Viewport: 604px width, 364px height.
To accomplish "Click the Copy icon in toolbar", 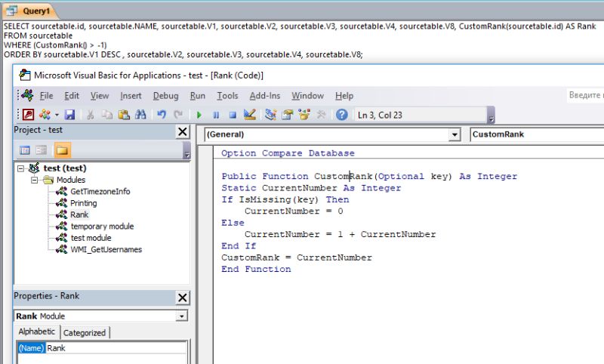I will (x=107, y=115).
